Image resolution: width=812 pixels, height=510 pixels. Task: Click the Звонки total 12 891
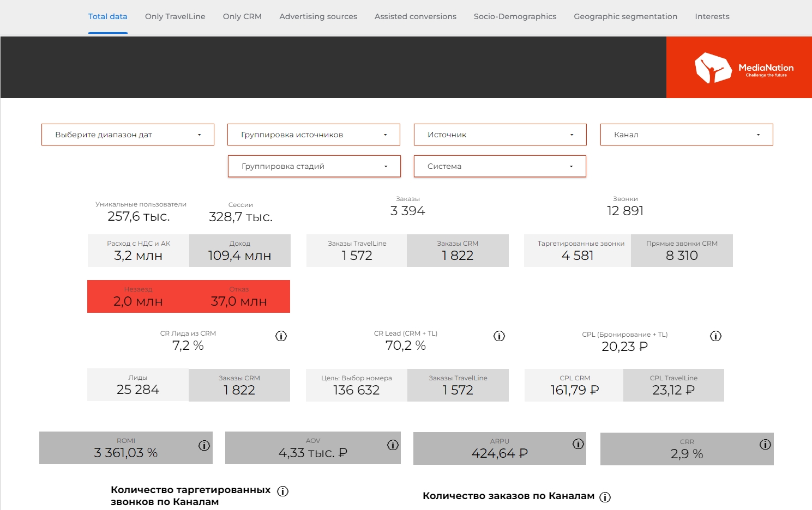pyautogui.click(x=625, y=211)
